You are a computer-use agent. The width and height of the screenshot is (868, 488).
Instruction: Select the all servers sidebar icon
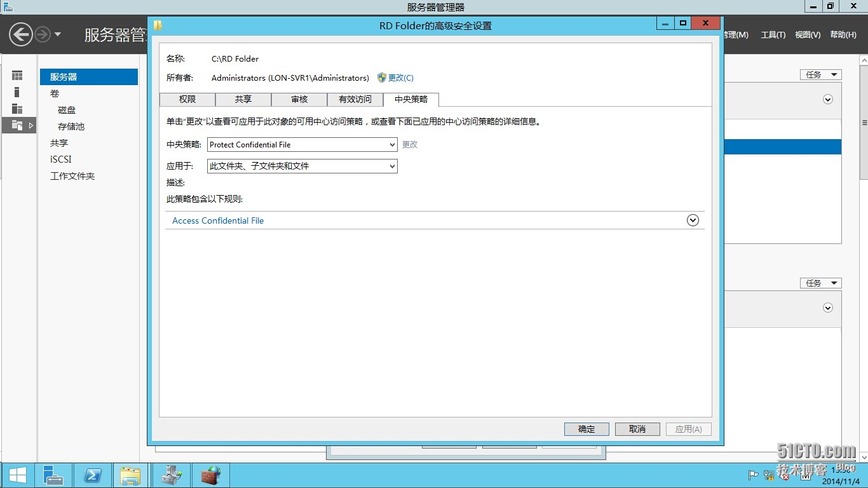17,109
